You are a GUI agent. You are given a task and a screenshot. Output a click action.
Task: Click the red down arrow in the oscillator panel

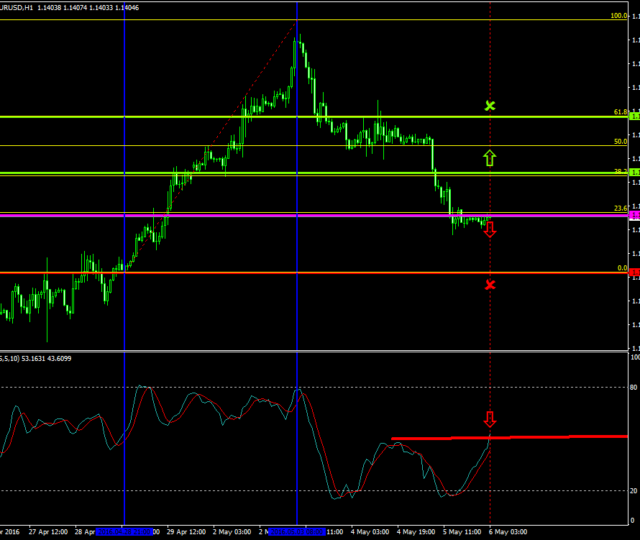[x=490, y=419]
